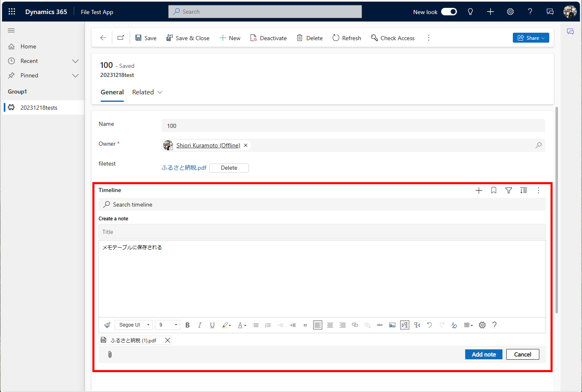Cancel the note creation

(x=523, y=354)
